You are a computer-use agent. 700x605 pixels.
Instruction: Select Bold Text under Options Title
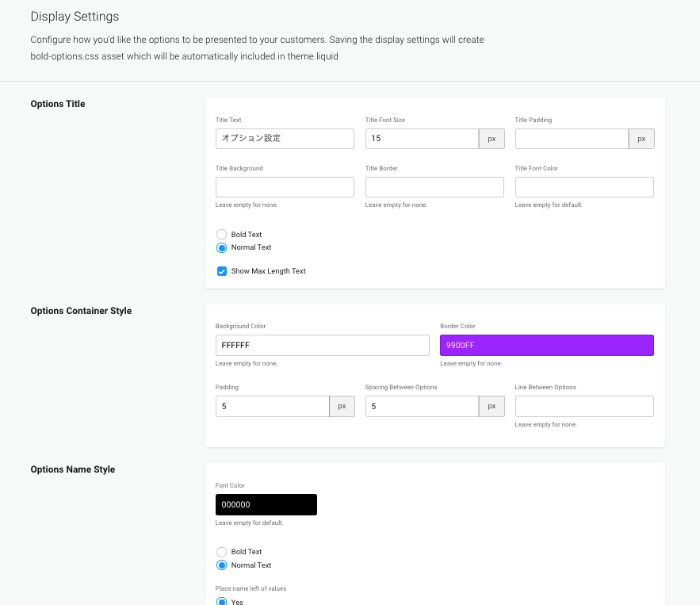222,235
